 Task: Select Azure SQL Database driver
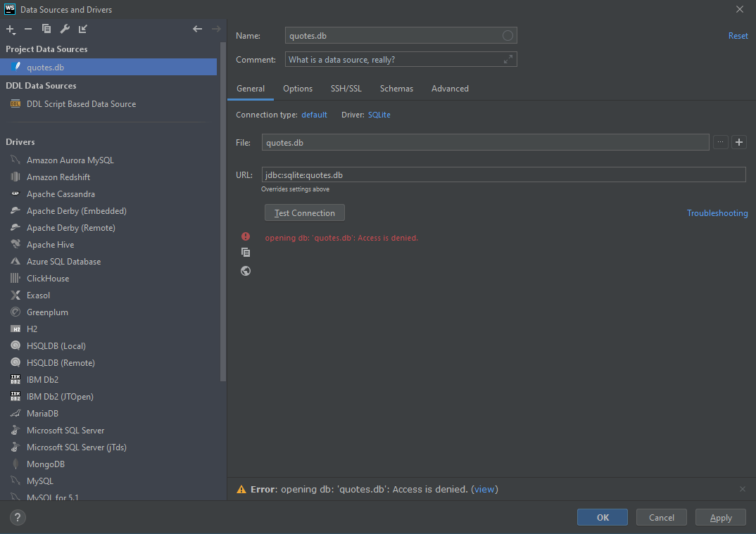tap(108, 261)
